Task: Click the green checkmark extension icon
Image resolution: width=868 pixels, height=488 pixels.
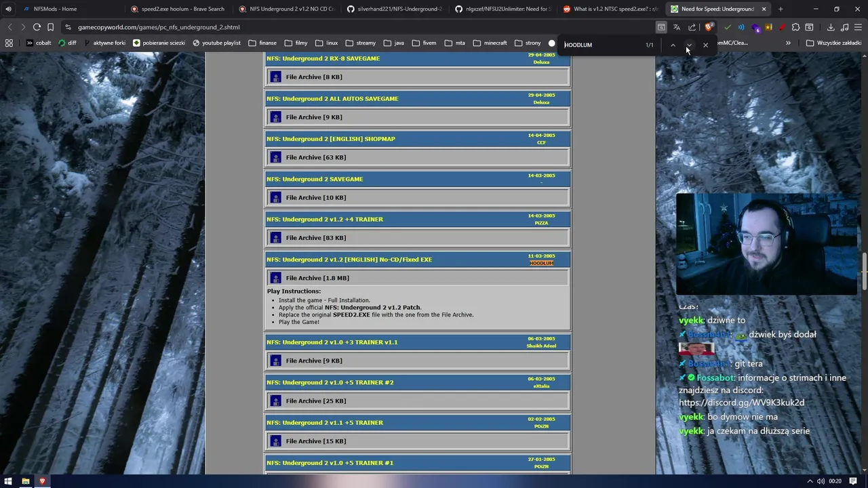Action: (x=728, y=27)
